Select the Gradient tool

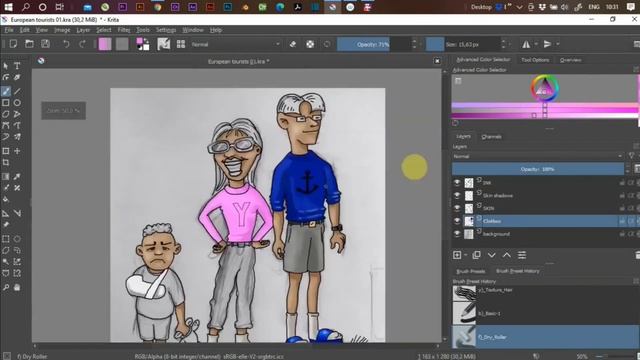pos(6,177)
